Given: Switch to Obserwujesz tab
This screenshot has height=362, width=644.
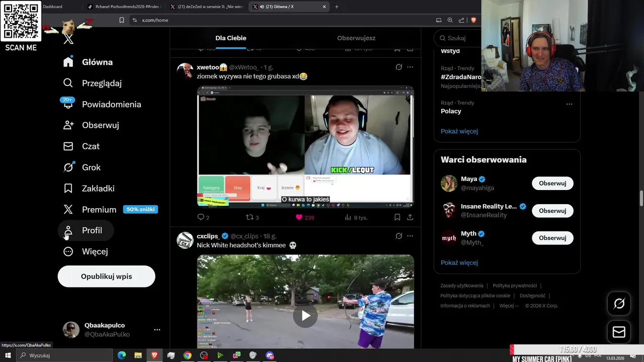Looking at the screenshot, I should pyautogui.click(x=356, y=38).
